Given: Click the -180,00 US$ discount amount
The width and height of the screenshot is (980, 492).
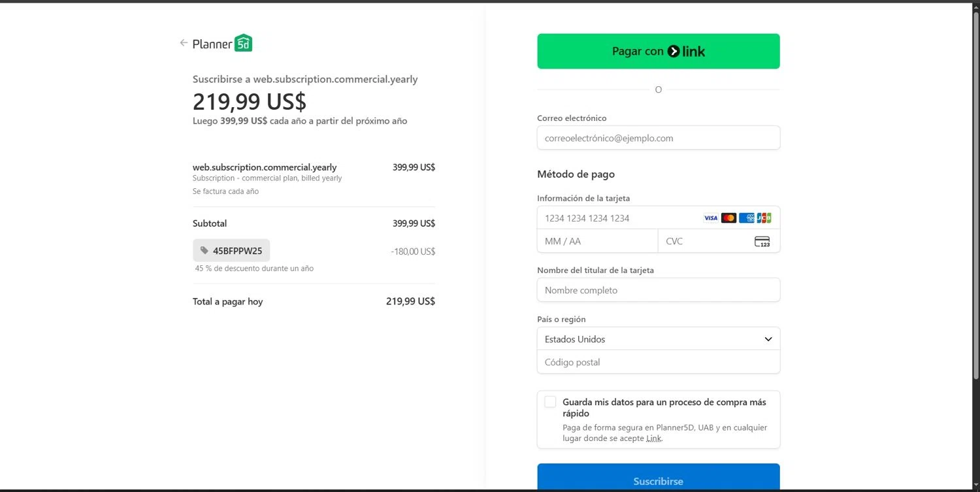Looking at the screenshot, I should [413, 252].
